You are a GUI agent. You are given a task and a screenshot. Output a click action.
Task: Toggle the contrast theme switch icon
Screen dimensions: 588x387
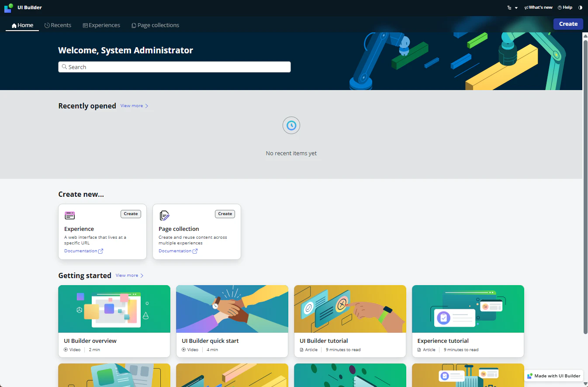pyautogui.click(x=580, y=7)
